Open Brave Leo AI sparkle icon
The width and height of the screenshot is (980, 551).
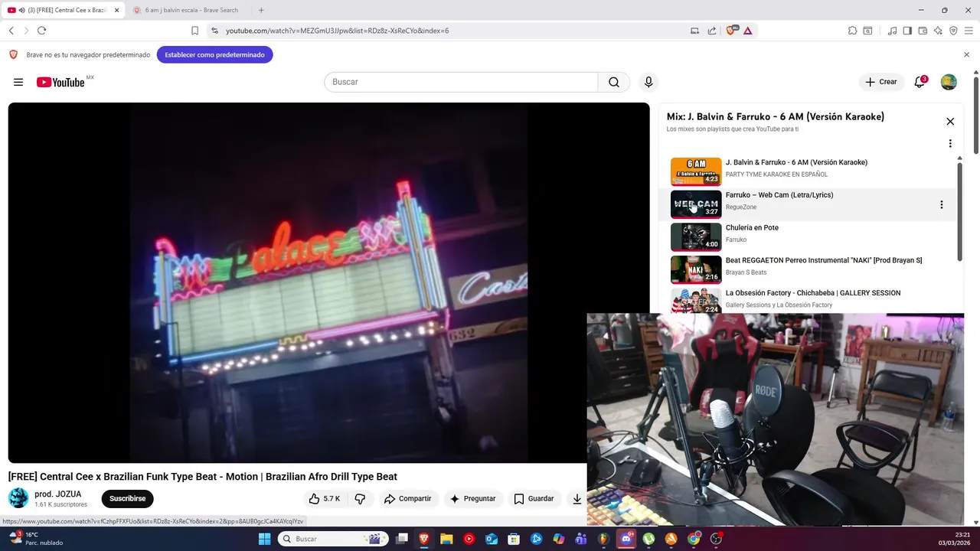point(938,31)
